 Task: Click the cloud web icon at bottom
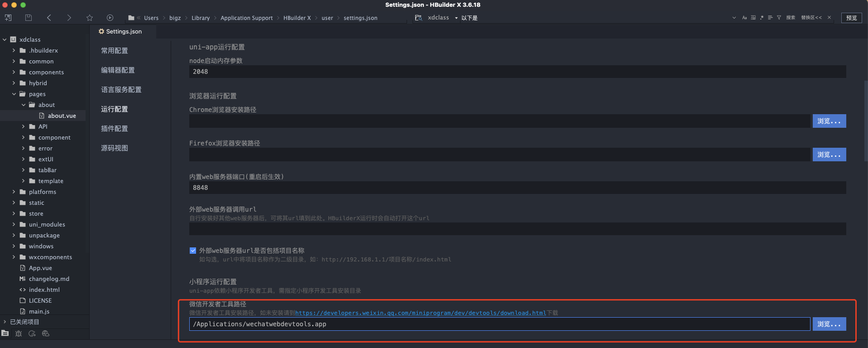tap(45, 333)
